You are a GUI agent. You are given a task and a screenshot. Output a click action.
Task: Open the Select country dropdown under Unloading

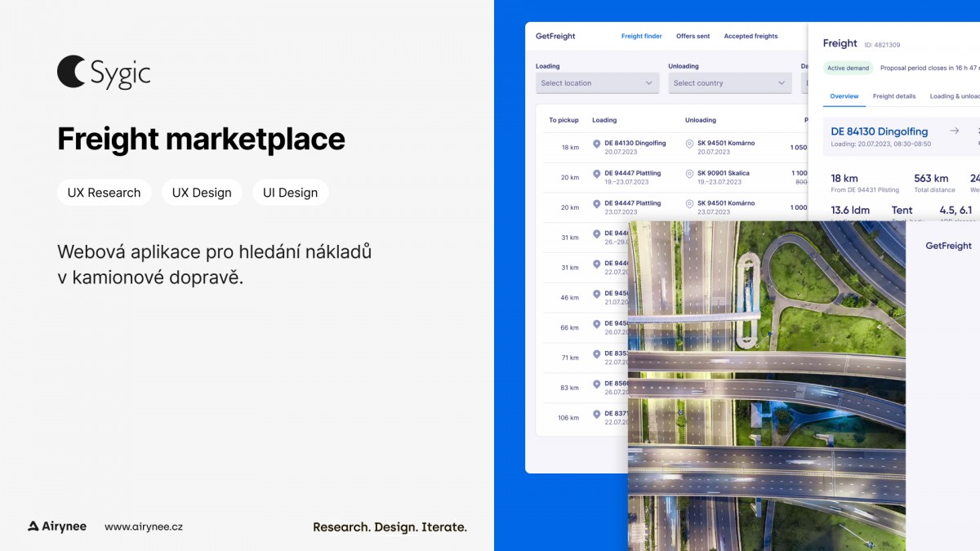[729, 82]
